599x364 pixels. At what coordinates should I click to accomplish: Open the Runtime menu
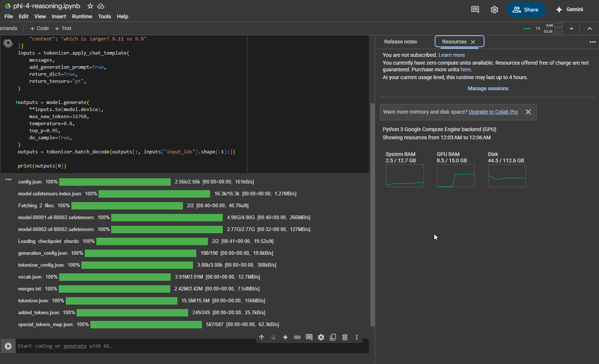click(x=82, y=16)
